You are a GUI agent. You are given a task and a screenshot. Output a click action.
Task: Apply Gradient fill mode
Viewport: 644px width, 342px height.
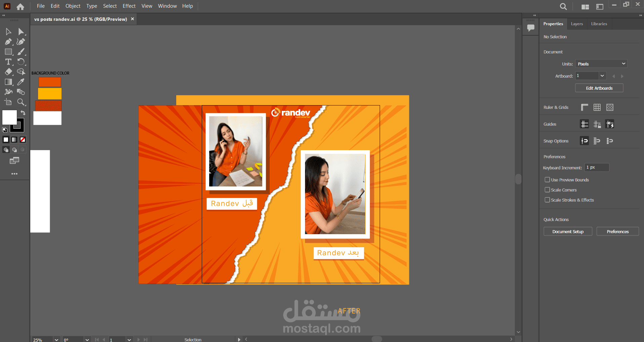[14, 140]
